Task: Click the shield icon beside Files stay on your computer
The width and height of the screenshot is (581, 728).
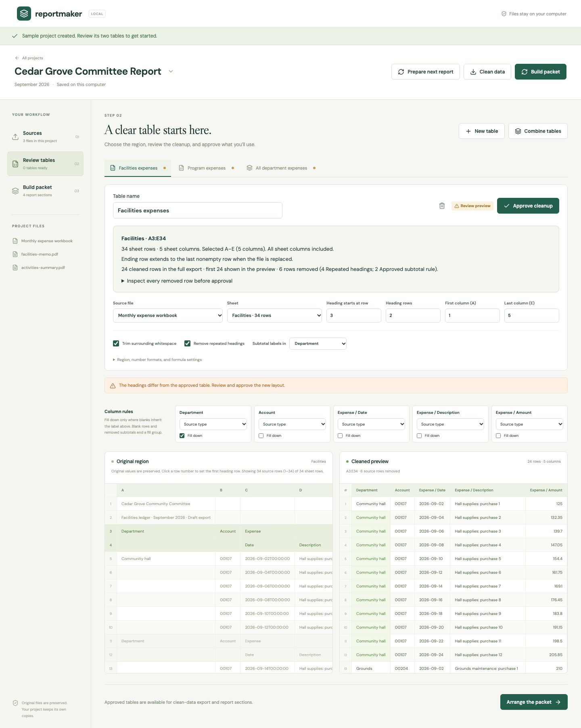Action: click(504, 14)
